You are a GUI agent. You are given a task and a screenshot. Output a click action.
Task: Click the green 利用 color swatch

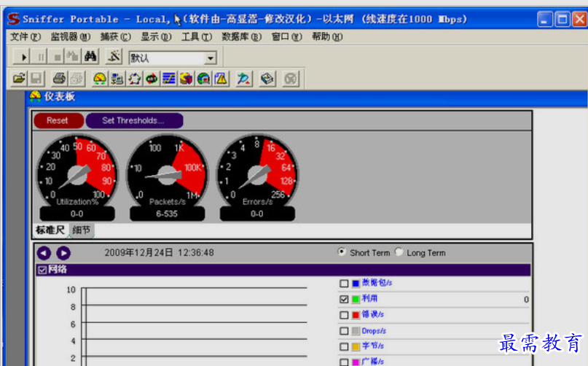tap(356, 299)
